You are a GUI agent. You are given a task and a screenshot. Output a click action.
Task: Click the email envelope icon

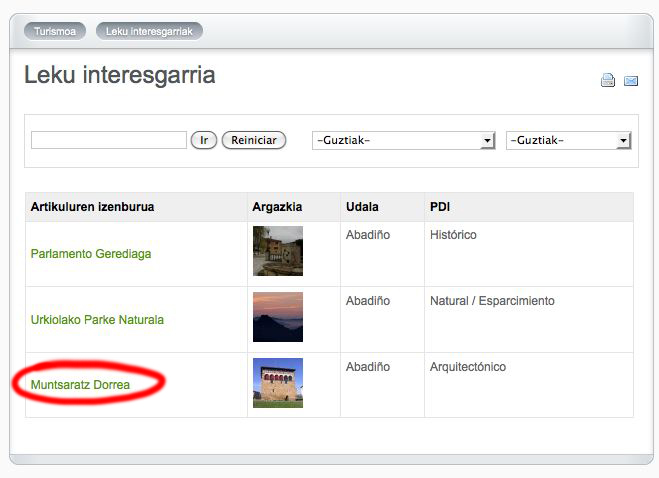click(631, 81)
